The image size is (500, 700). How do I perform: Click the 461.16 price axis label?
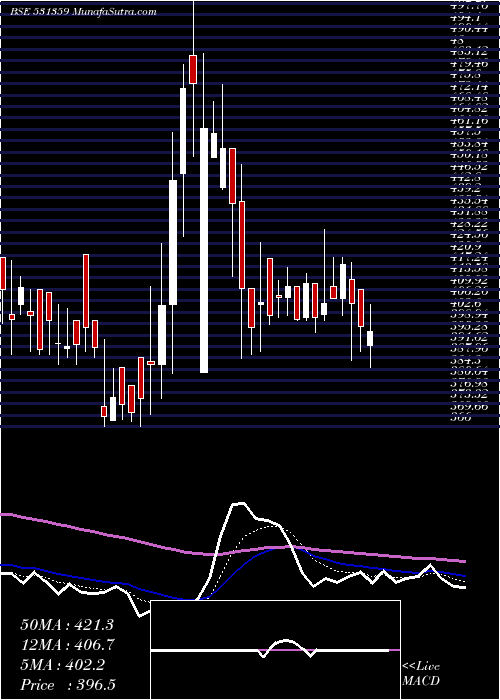[x=469, y=120]
